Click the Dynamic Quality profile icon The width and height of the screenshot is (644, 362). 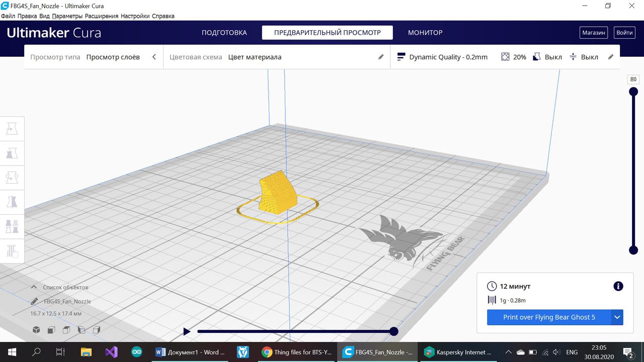click(401, 57)
